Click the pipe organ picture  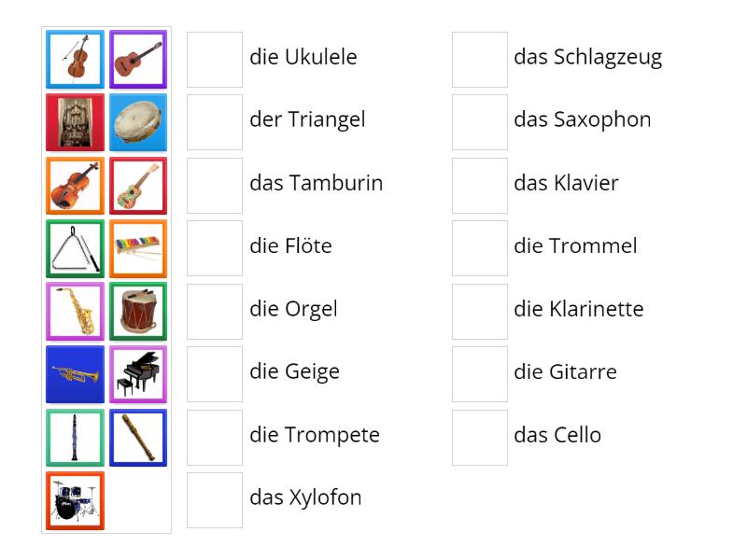[74, 122]
